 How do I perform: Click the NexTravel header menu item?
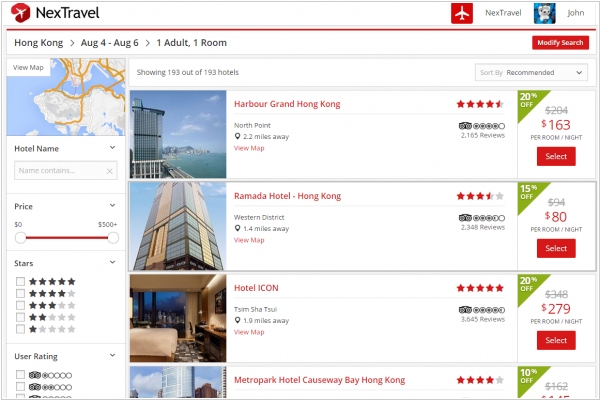tap(502, 14)
